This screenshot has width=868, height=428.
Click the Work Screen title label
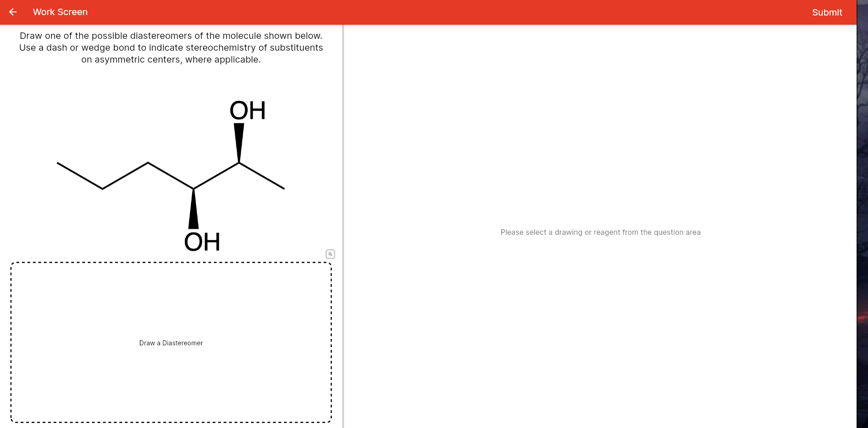pyautogui.click(x=60, y=12)
